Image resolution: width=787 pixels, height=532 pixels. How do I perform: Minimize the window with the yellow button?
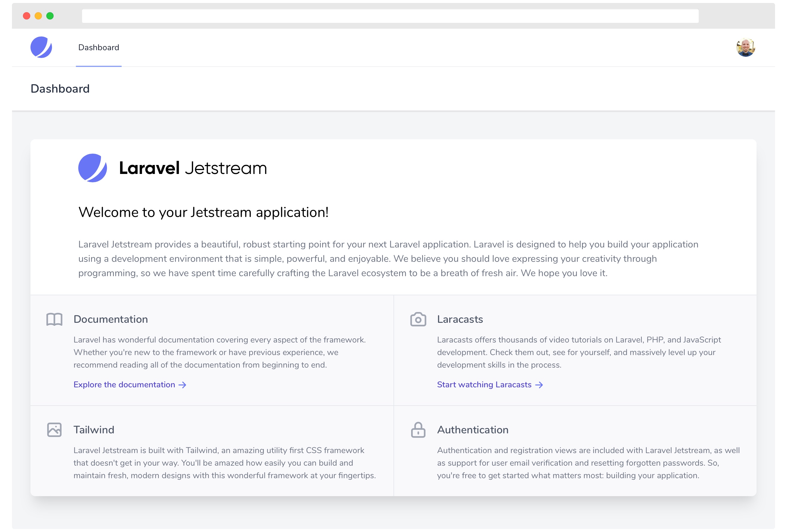[x=38, y=16]
